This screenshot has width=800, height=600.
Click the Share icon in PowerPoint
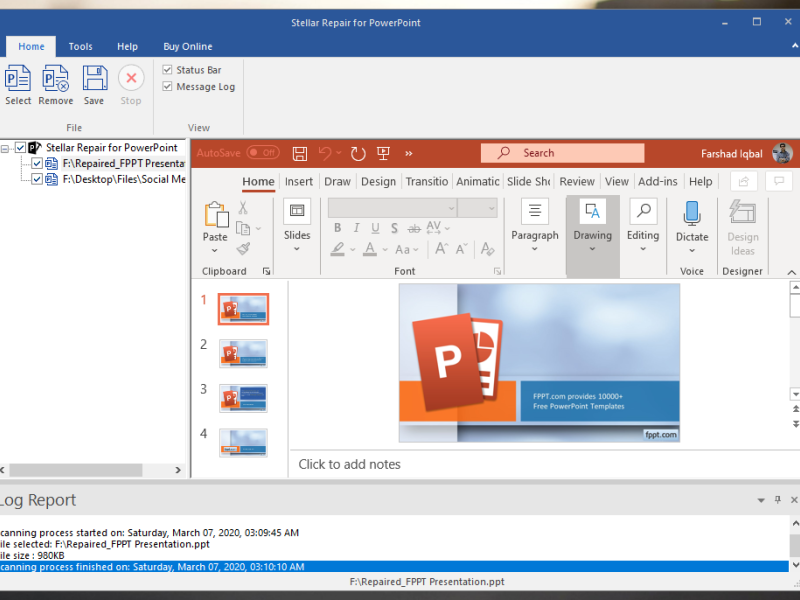pos(743,181)
